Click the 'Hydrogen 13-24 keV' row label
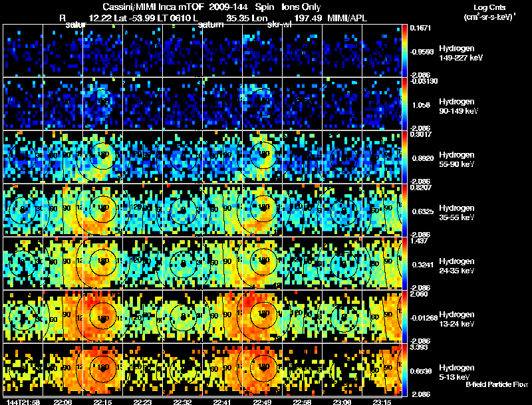 (457, 319)
